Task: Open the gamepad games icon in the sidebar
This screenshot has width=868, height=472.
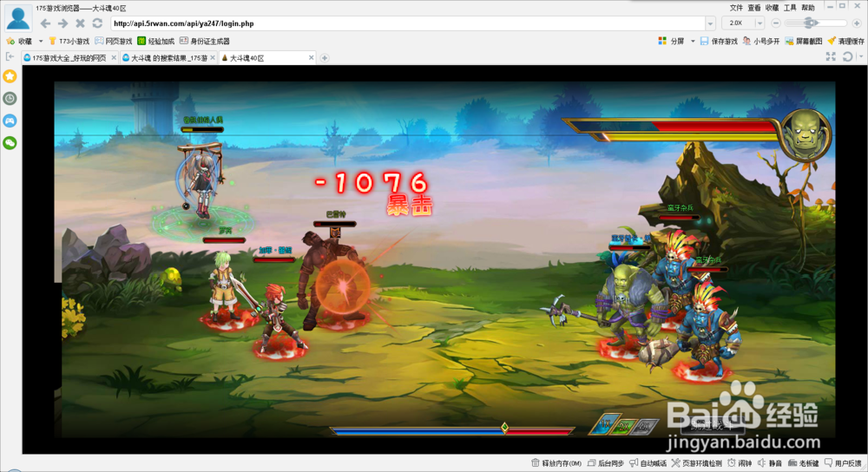Action: tap(10, 121)
